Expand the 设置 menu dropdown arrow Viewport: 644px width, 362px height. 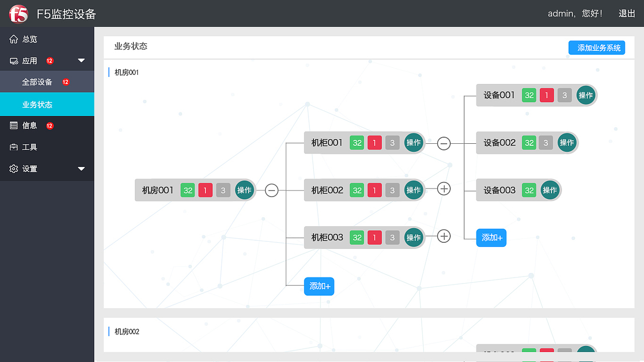tap(82, 169)
